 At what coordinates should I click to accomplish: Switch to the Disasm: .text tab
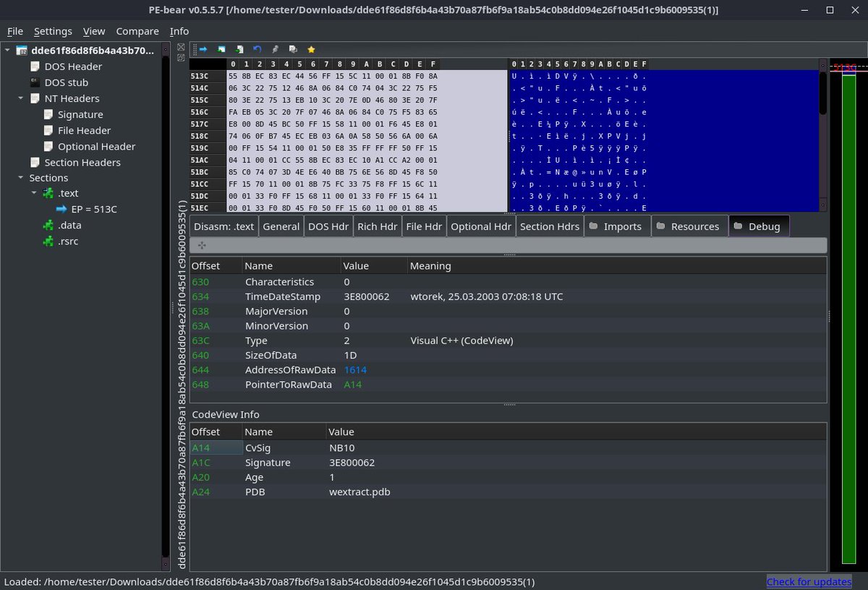(224, 226)
